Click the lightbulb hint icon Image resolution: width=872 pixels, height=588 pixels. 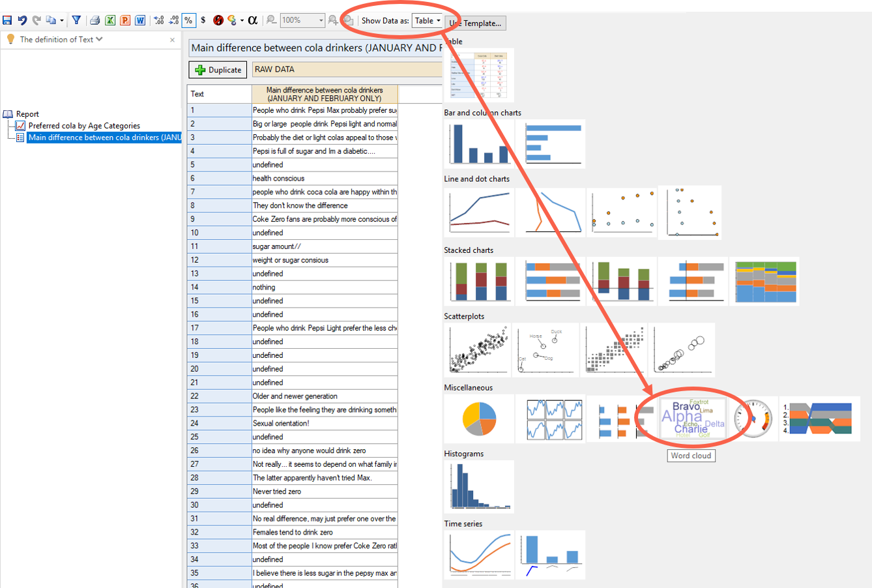(x=10, y=39)
